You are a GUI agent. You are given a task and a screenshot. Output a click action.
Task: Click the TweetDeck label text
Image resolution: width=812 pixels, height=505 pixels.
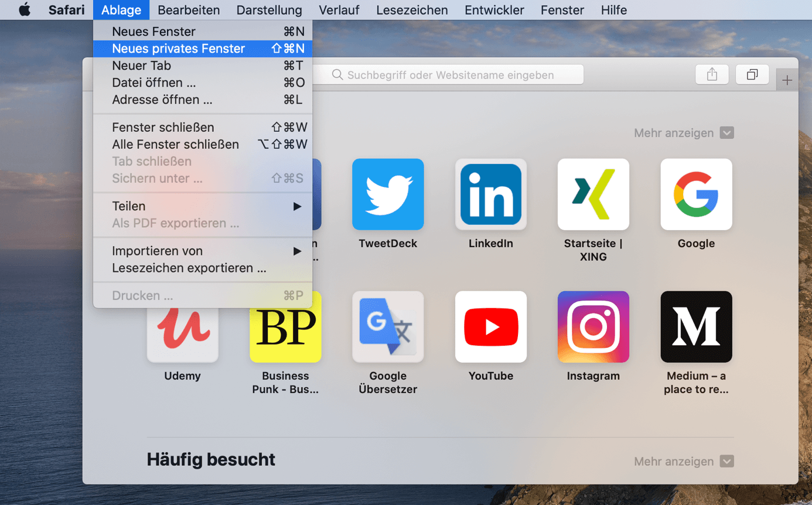(388, 244)
